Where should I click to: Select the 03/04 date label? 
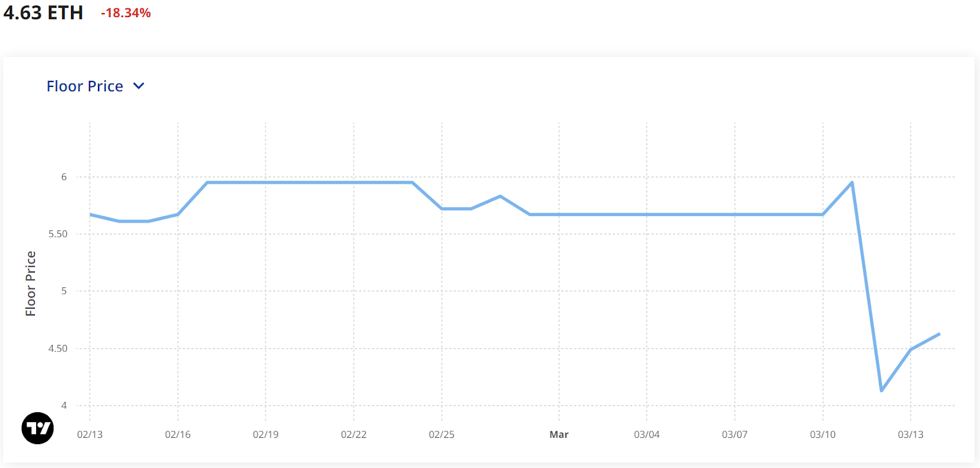(647, 434)
